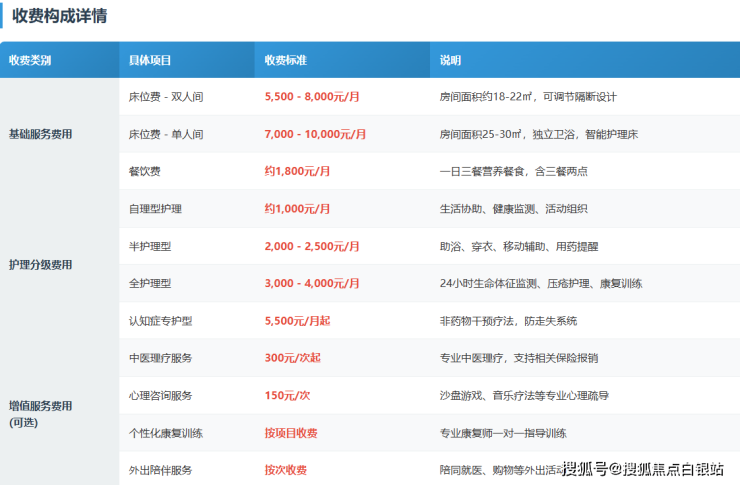The width and height of the screenshot is (740, 485).
Task: Click the 300元/次起 price text
Action: pos(293,358)
